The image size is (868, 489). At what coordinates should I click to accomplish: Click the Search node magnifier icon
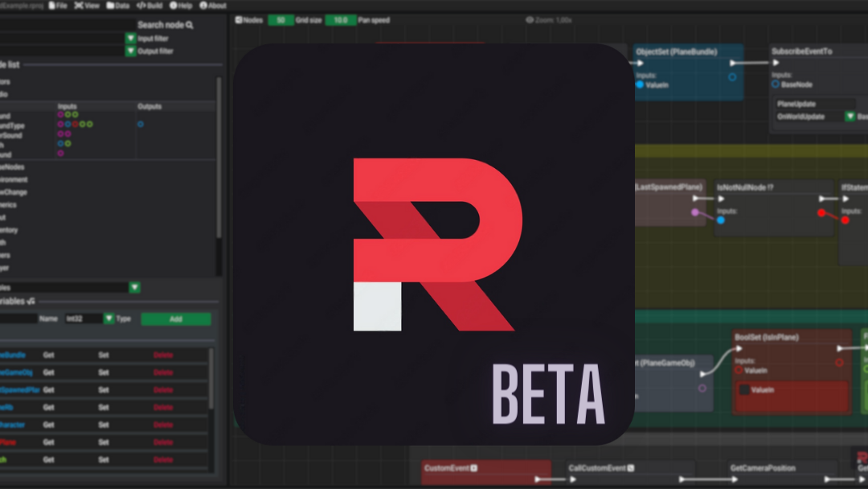pyautogui.click(x=190, y=25)
